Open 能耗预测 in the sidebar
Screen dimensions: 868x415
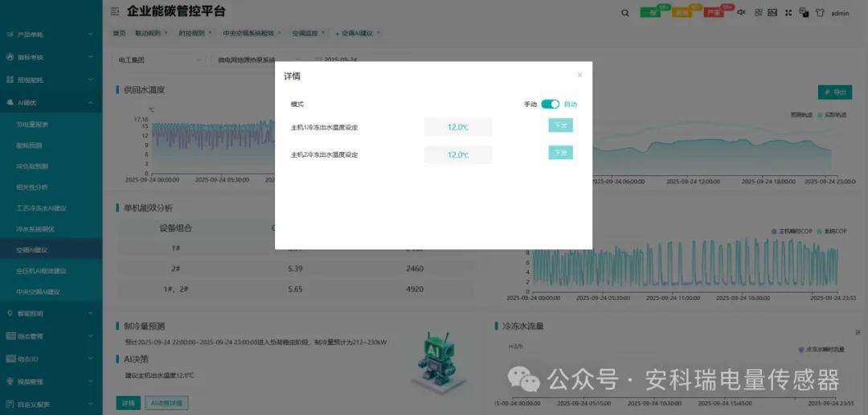click(30, 146)
